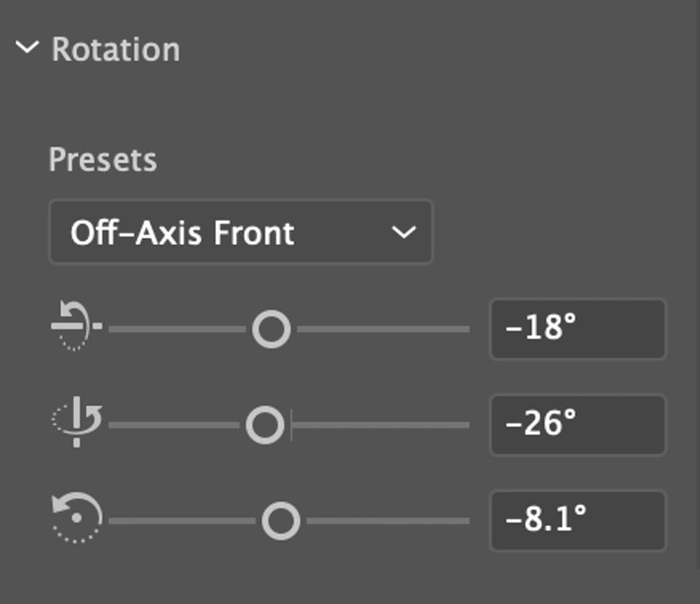Screen dimensions: 700x604
Task: Click the -26° Y rotation field
Action: 577,425
